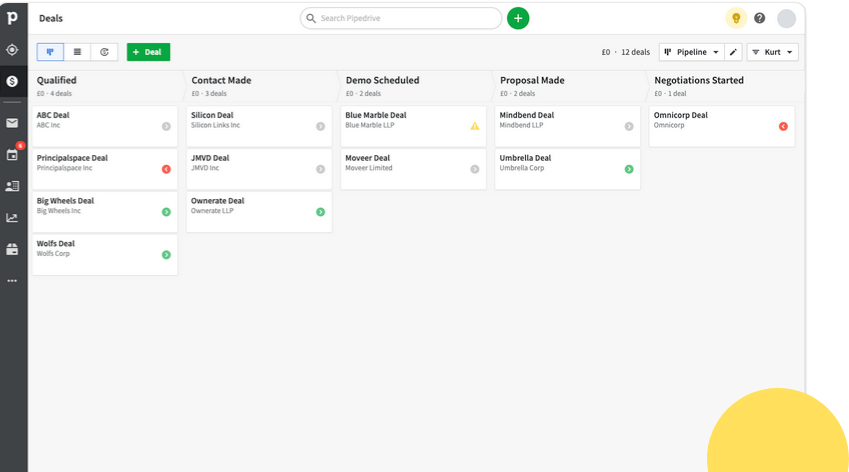Click Blue Marble Deal warning triangle icon

pos(475,126)
